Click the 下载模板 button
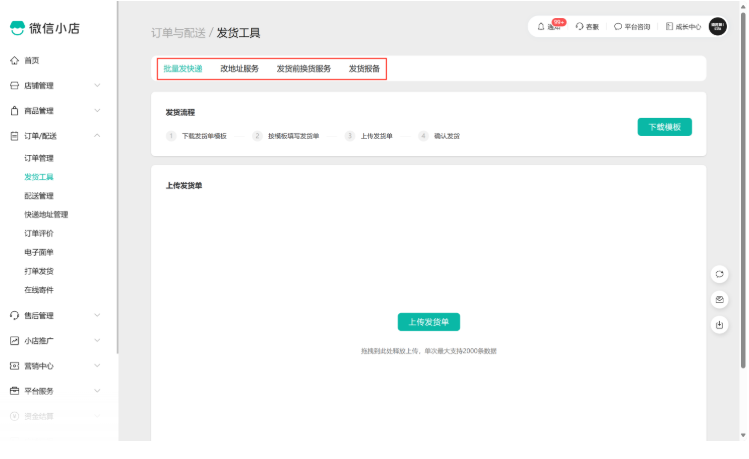 664,127
